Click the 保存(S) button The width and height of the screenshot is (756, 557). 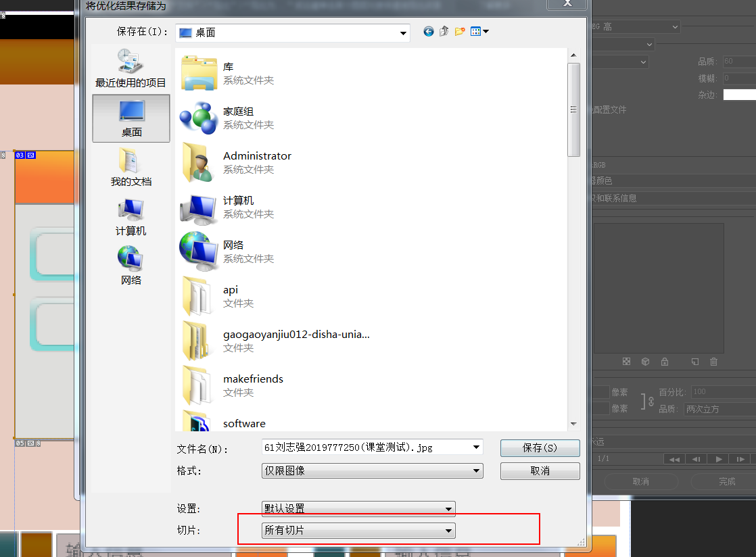[540, 447]
